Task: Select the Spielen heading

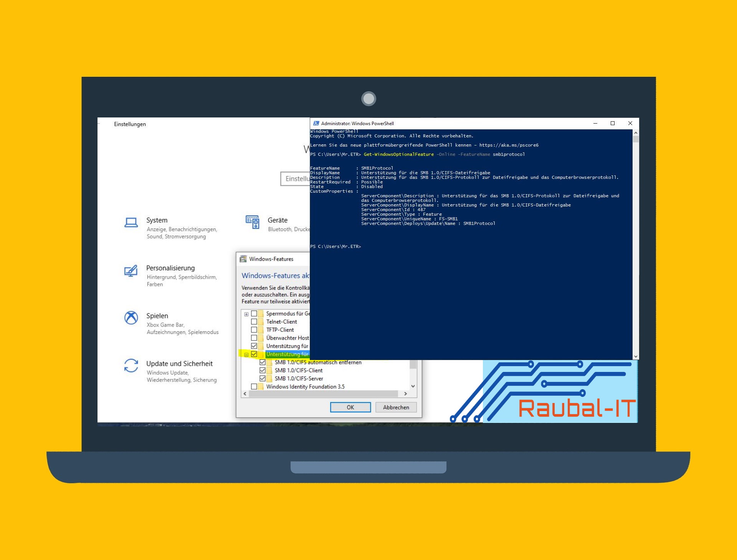Action: pos(157,316)
